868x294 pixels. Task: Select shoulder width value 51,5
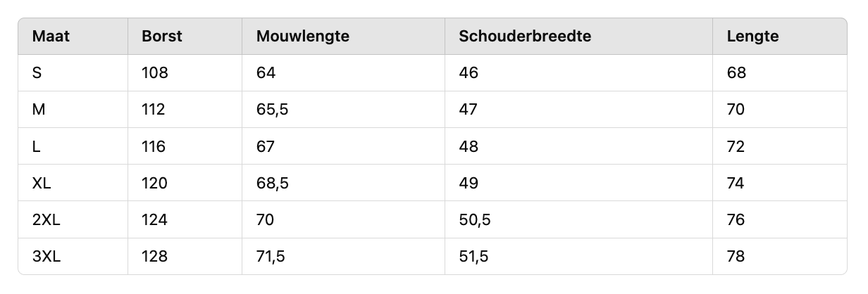tap(473, 257)
